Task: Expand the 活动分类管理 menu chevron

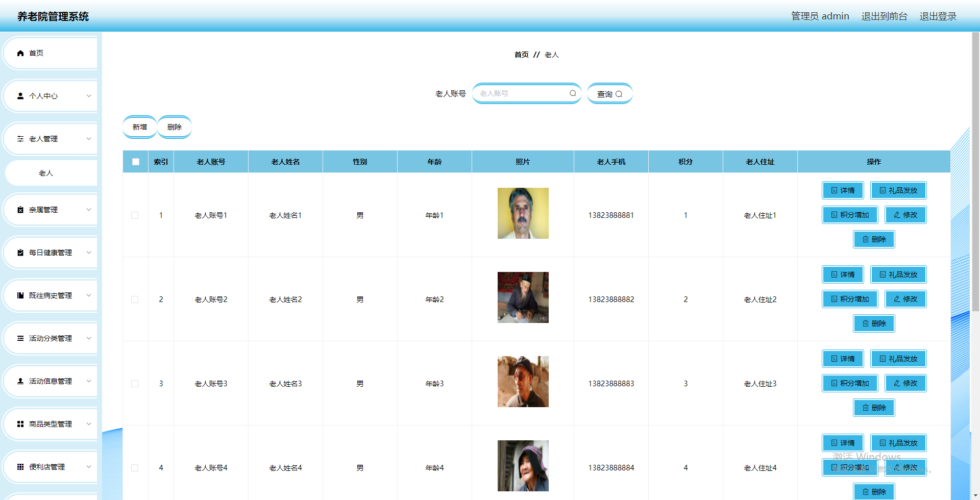Action: click(x=89, y=338)
